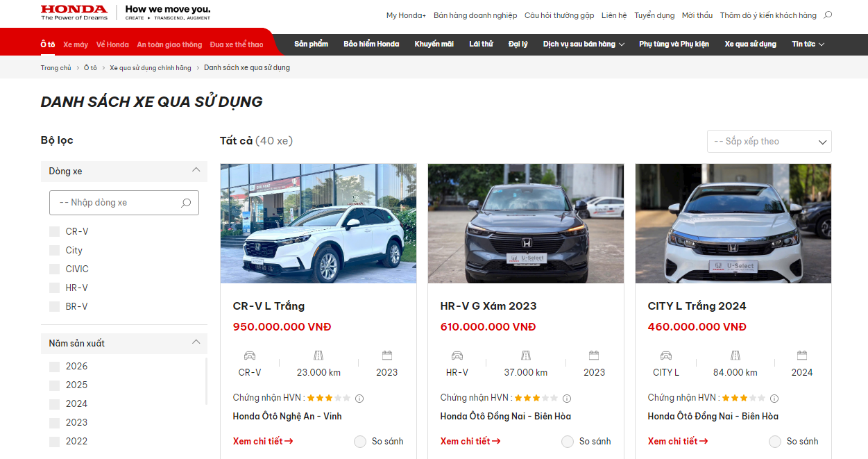868x459 pixels.
Task: Click the car model icon above HR-V
Action: point(457,356)
